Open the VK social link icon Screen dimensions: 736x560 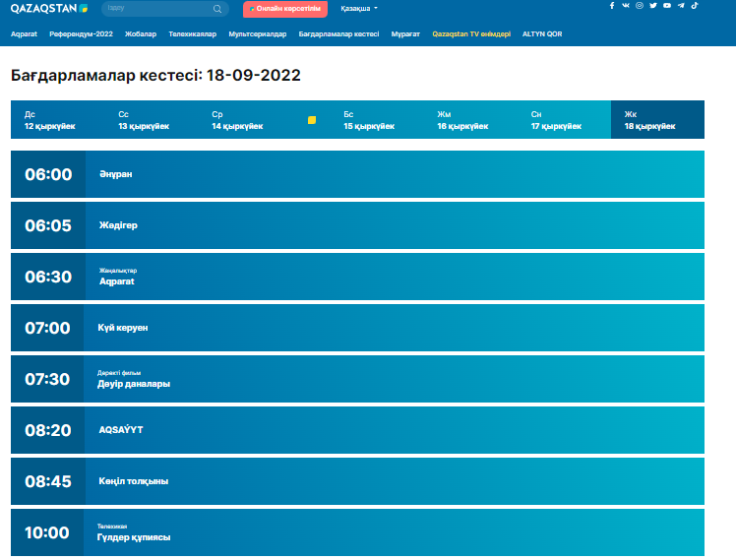(626, 6)
